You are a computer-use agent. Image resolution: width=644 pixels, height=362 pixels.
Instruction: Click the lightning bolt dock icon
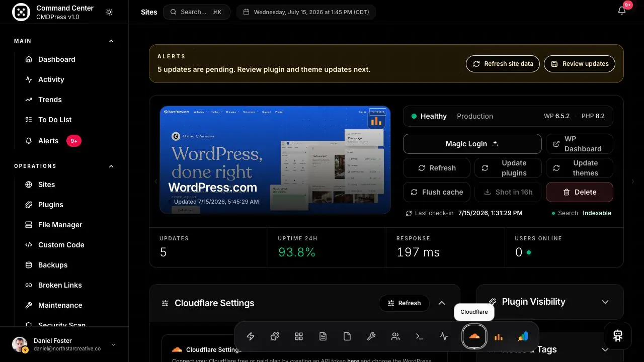[x=251, y=337]
